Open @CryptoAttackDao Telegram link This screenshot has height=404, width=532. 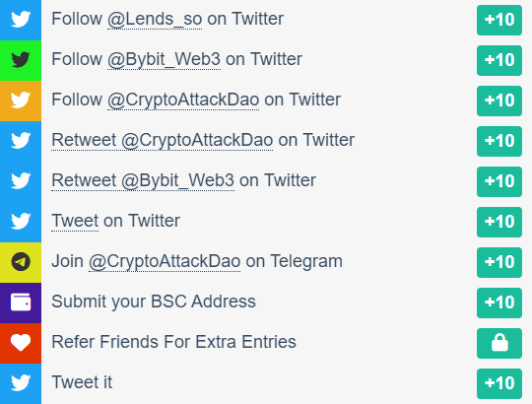click(x=165, y=261)
